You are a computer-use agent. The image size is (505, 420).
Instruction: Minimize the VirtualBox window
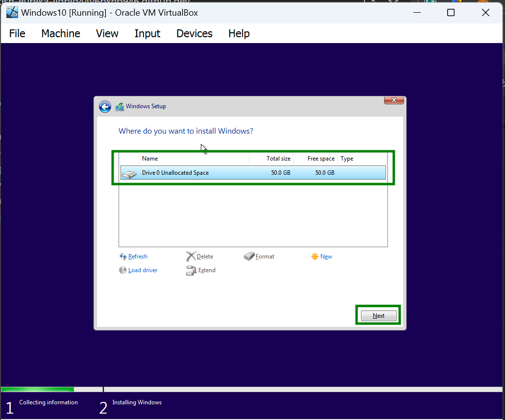417,13
